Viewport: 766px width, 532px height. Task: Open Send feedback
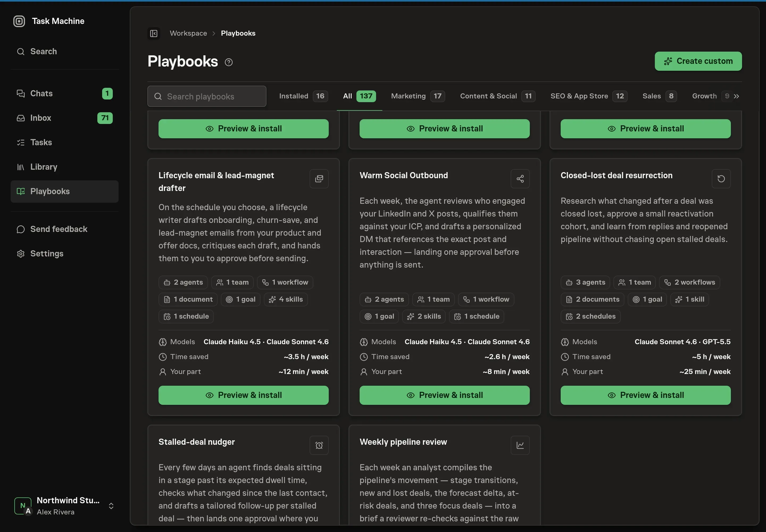65,229
